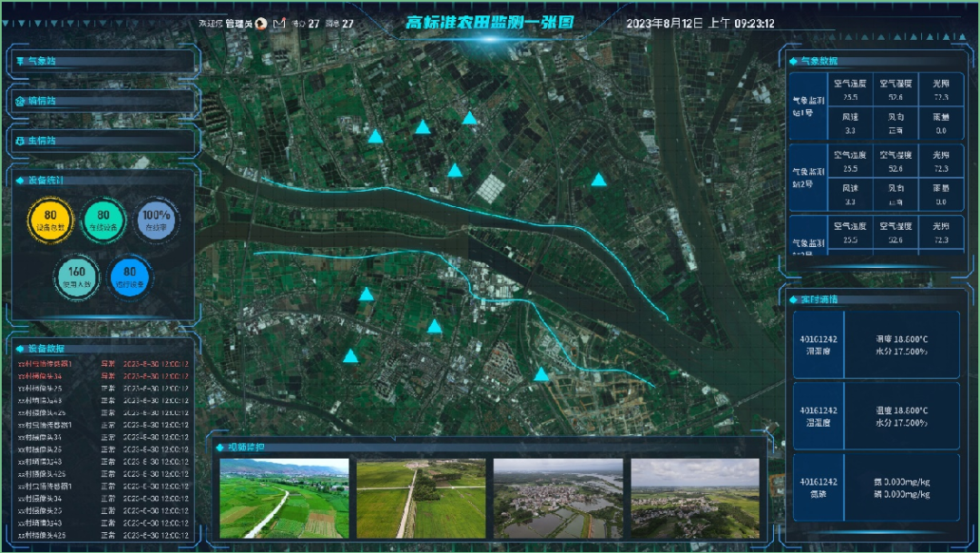Click the weather station icon beside 气象站
980x553 pixels.
click(x=21, y=62)
